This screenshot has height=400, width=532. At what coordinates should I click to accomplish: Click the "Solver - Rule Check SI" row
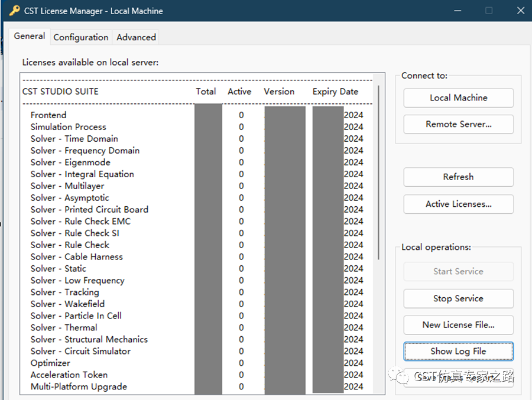pyautogui.click(x=197, y=233)
